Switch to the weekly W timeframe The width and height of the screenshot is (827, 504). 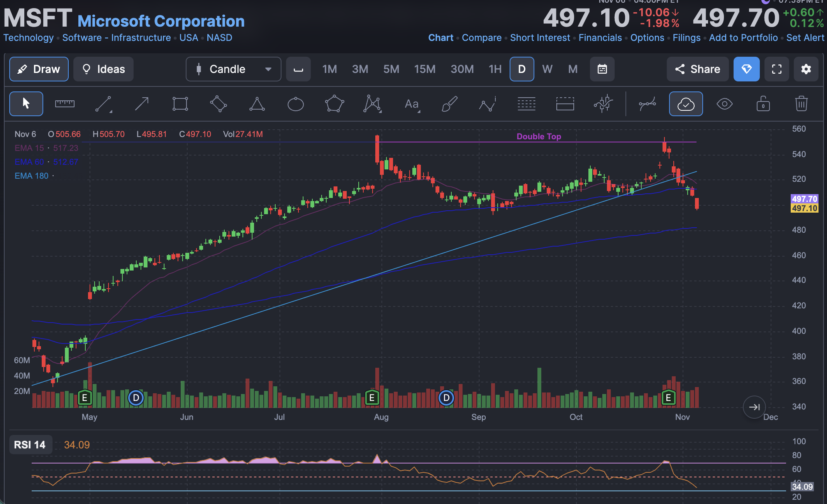tap(547, 69)
